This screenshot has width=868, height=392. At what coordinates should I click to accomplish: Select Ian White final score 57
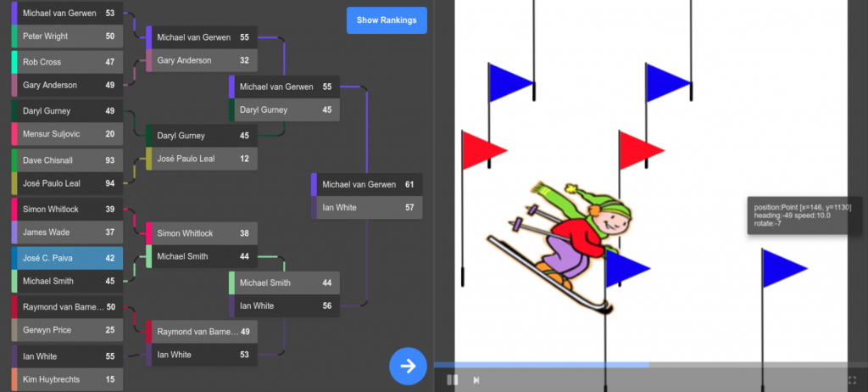point(366,207)
